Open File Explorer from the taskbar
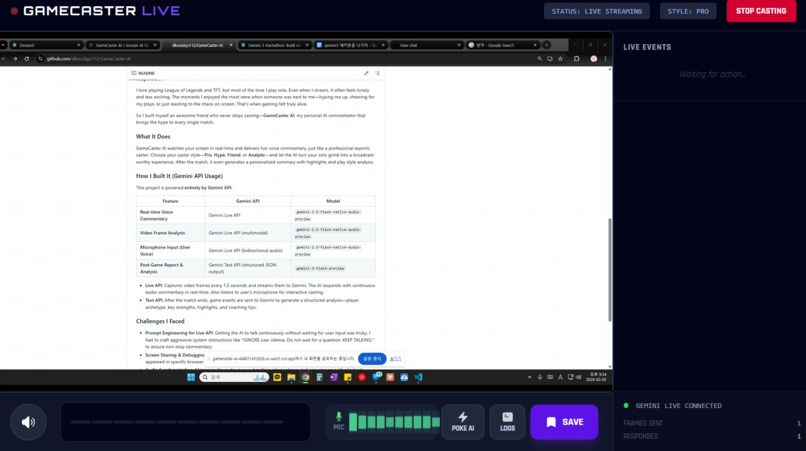 (x=291, y=377)
